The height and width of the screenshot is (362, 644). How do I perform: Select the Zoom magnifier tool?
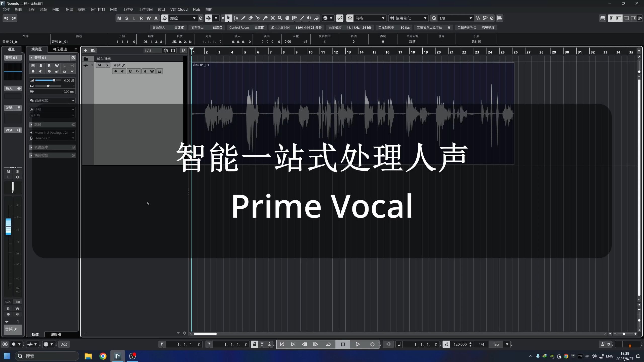280,18
